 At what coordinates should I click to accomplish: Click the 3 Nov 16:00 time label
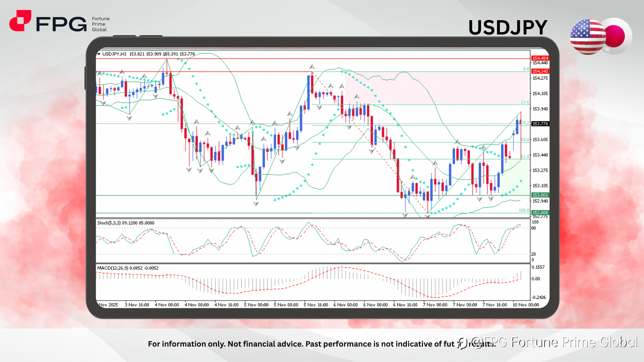click(137, 305)
